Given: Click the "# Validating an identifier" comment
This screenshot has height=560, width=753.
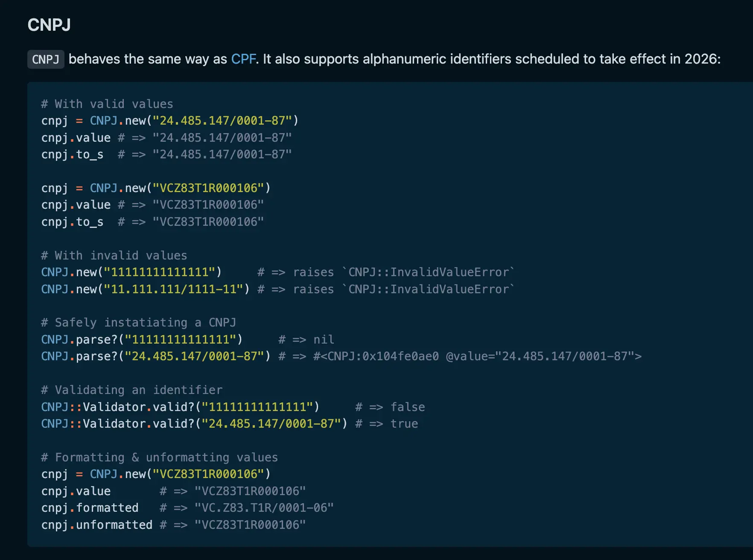Looking at the screenshot, I should pos(131,390).
